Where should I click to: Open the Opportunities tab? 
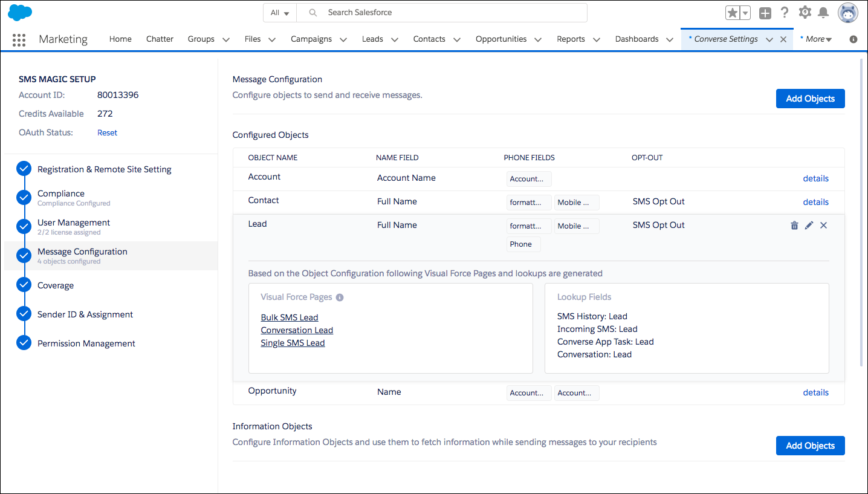tap(501, 39)
